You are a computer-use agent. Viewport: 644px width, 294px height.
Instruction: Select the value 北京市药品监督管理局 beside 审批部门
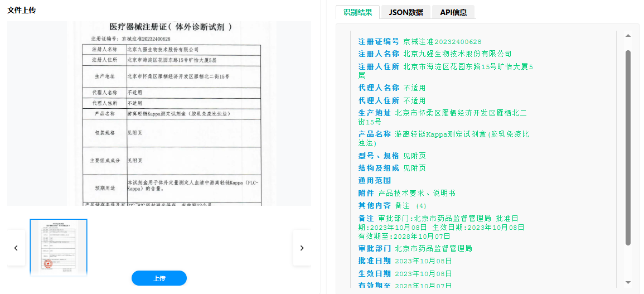tap(433, 248)
